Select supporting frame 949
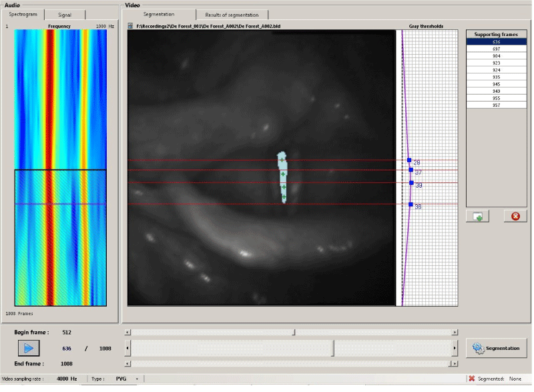Screen dimensions: 534x392 pyautogui.click(x=496, y=91)
